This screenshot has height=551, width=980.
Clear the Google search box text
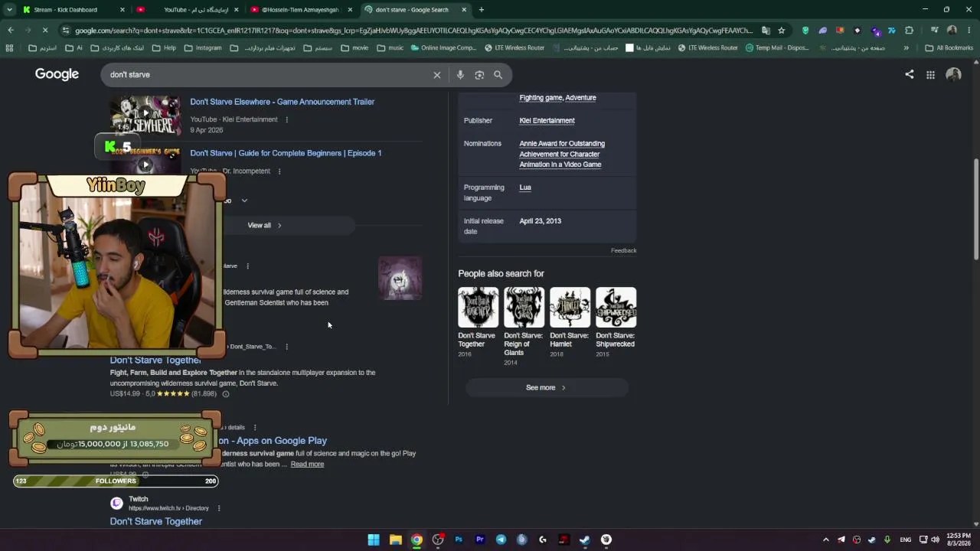437,75
